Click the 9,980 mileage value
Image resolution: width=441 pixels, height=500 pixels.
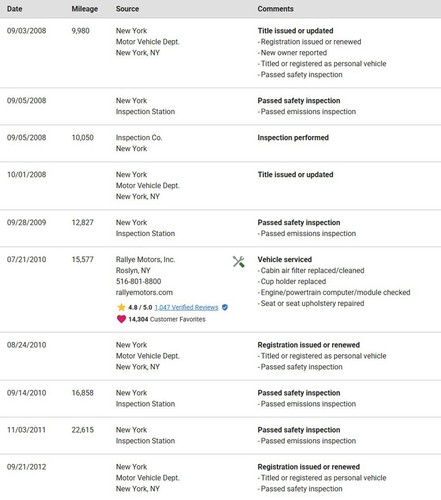(80, 31)
